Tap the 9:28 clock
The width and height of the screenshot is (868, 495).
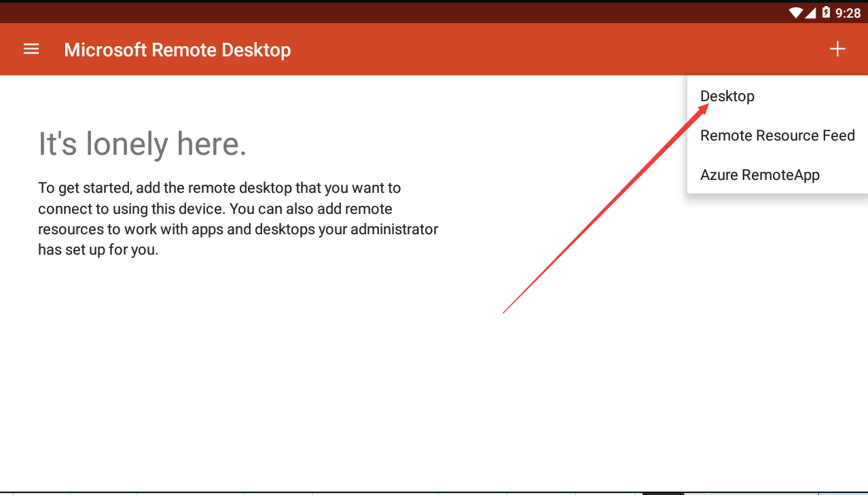pos(848,13)
